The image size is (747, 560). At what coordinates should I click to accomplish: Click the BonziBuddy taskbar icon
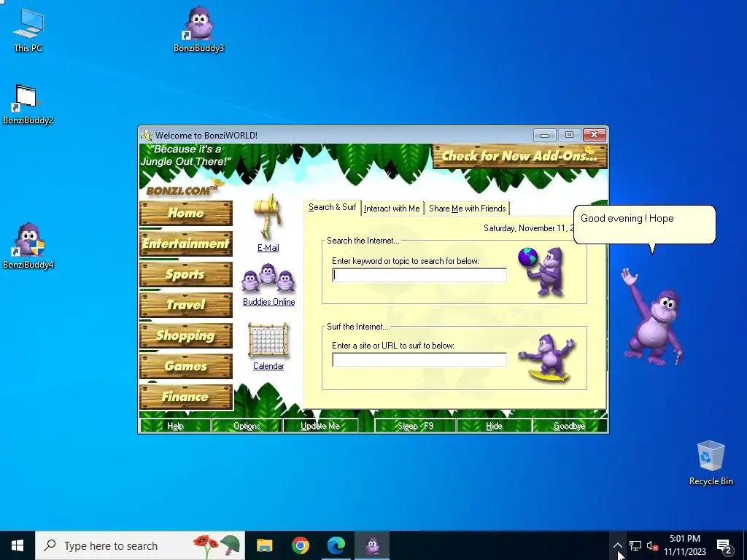tap(372, 545)
